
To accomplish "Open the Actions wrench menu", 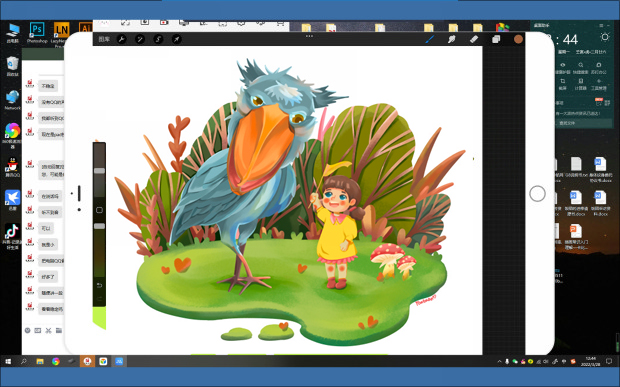I will [x=122, y=39].
